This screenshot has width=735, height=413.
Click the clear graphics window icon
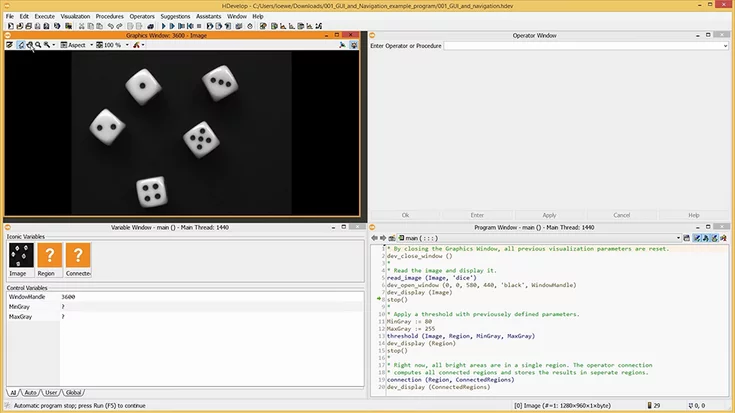(x=9, y=45)
